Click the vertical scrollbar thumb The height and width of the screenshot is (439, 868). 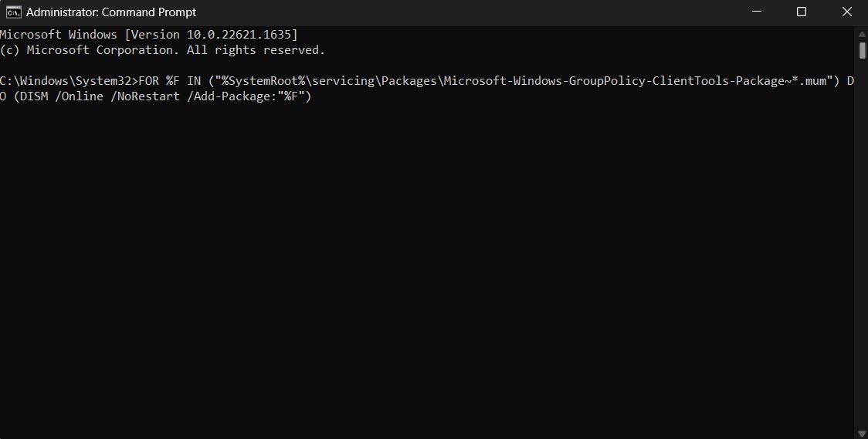(863, 50)
